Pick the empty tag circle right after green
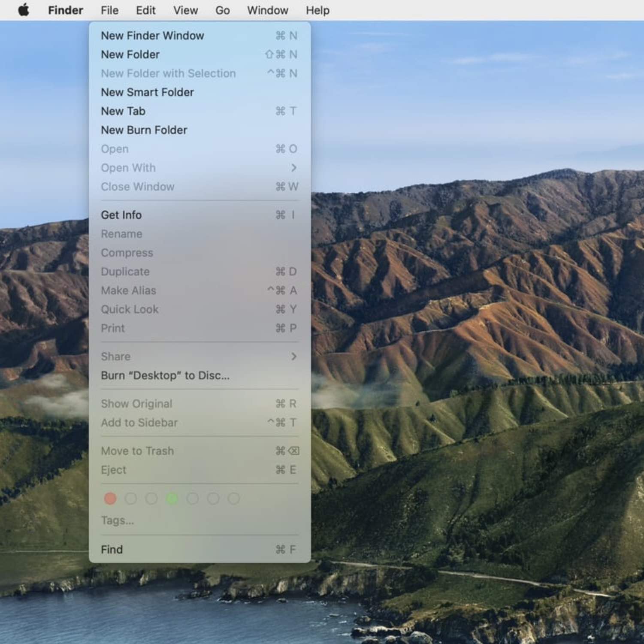 (x=193, y=498)
